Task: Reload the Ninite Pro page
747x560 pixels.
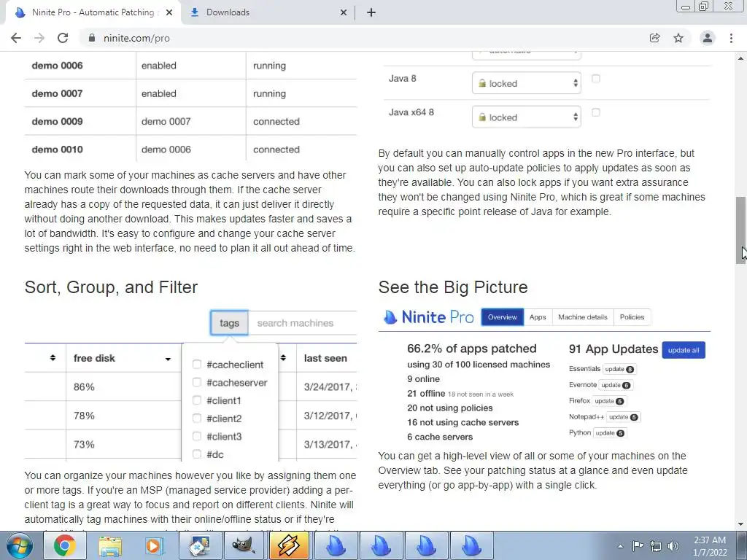Action: (x=63, y=38)
